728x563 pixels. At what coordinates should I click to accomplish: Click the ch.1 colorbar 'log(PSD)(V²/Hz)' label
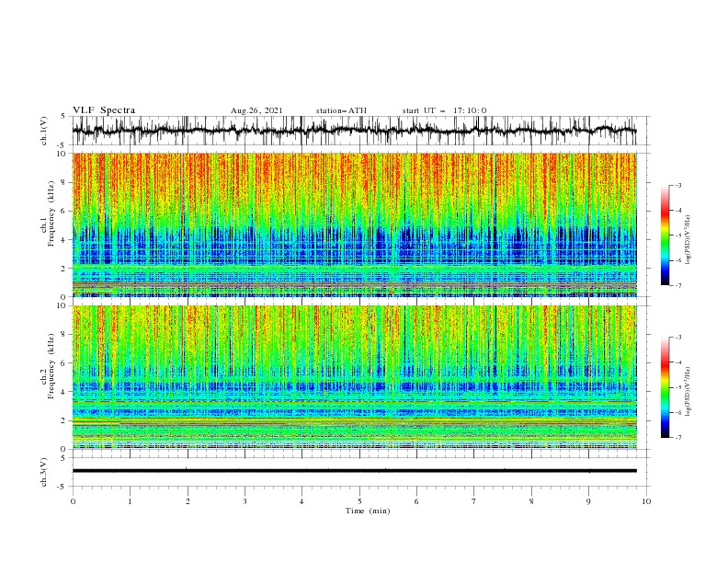pyautogui.click(x=688, y=240)
